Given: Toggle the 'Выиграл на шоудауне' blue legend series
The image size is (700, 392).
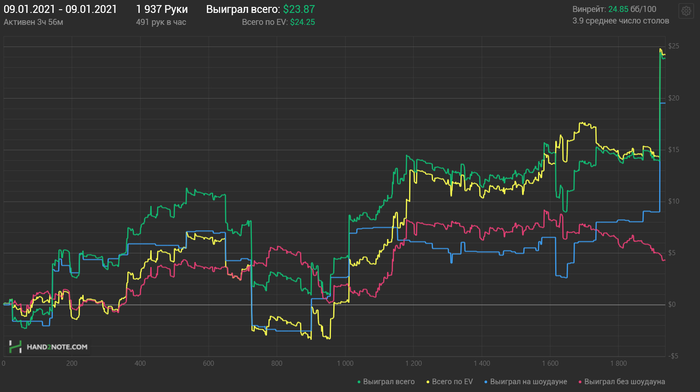Looking at the screenshot, I should coord(525,382).
